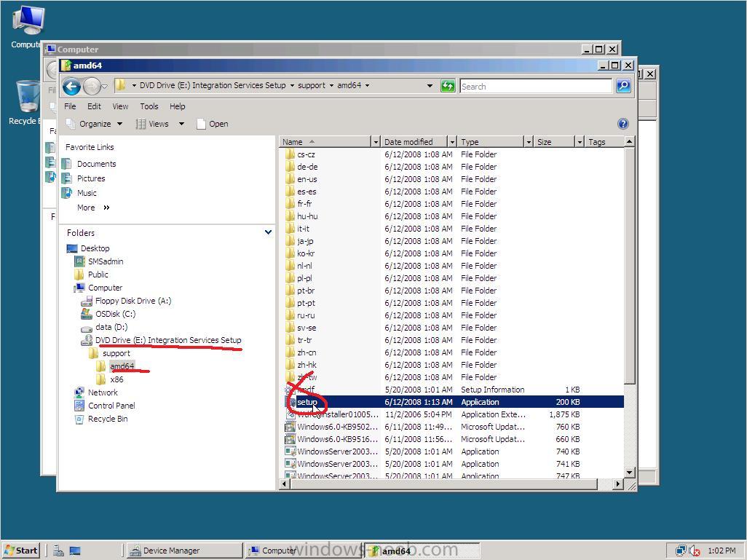The image size is (747, 560).
Task: Select Floppy Disk Drive (A:) in the tree
Action: tap(133, 301)
